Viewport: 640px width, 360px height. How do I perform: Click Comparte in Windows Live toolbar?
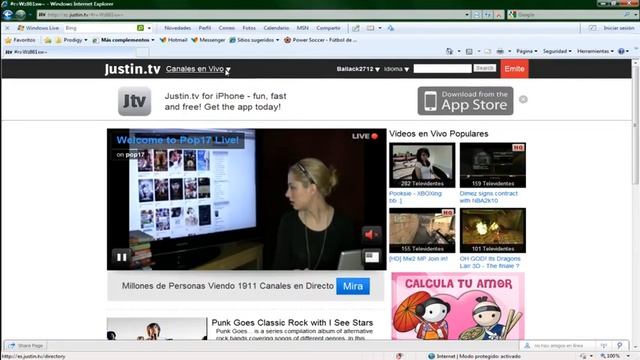(328, 28)
